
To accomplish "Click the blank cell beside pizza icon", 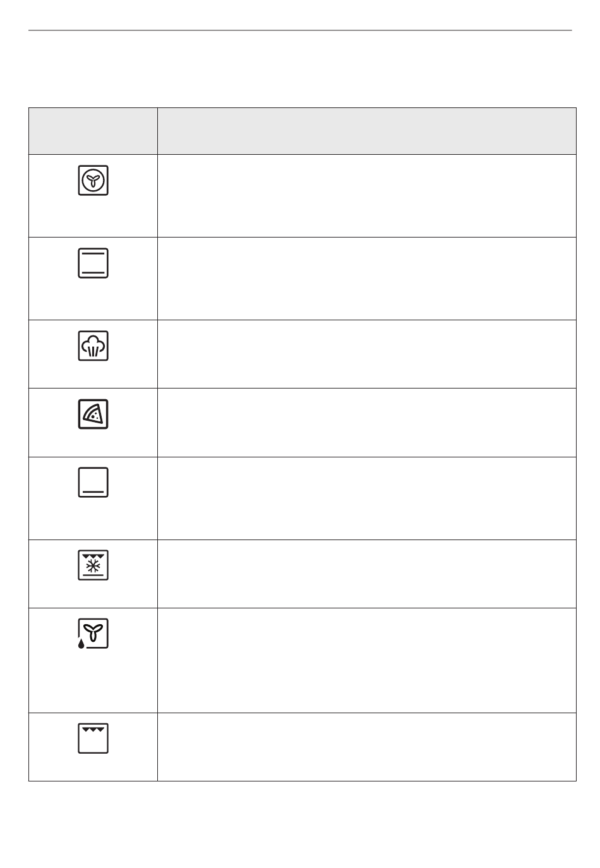I will tap(367, 423).
